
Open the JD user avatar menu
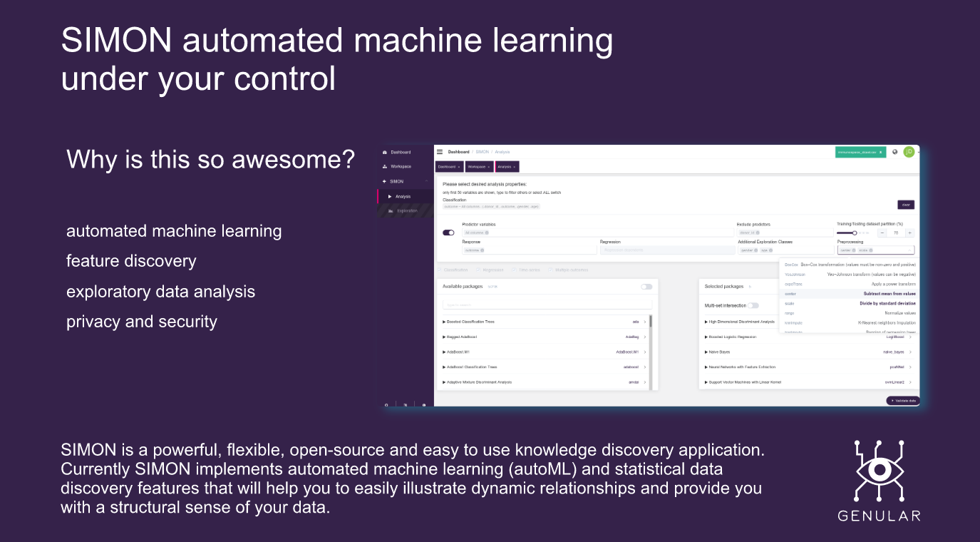909,152
